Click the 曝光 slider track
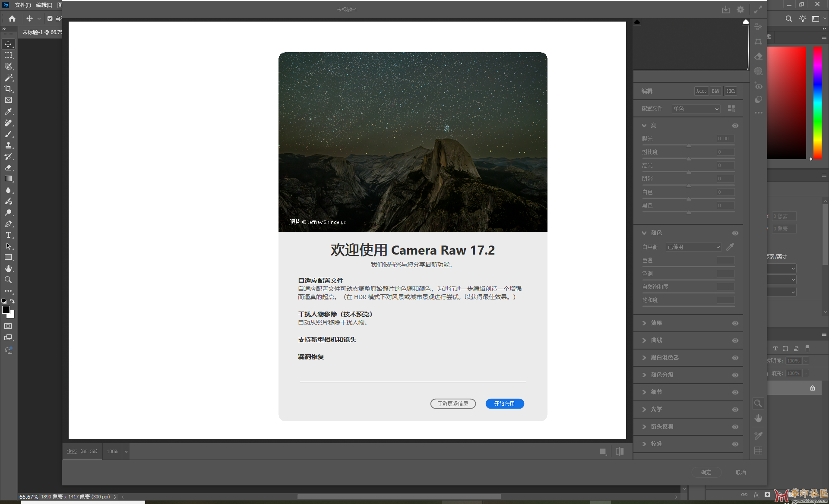The width and height of the screenshot is (829, 504). 688,145
